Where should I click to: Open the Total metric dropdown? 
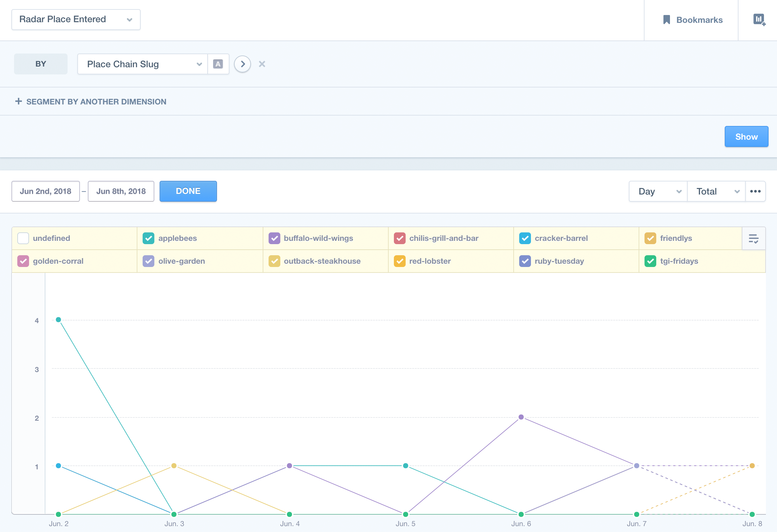coord(716,191)
